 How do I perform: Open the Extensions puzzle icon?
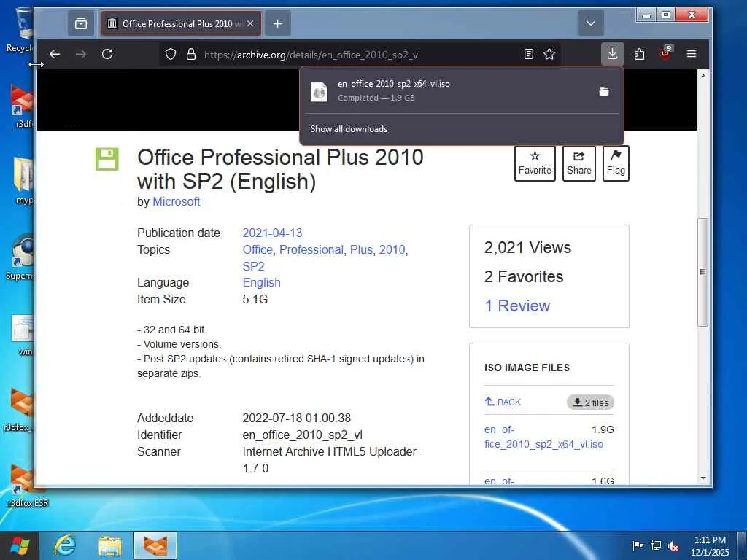click(x=639, y=54)
